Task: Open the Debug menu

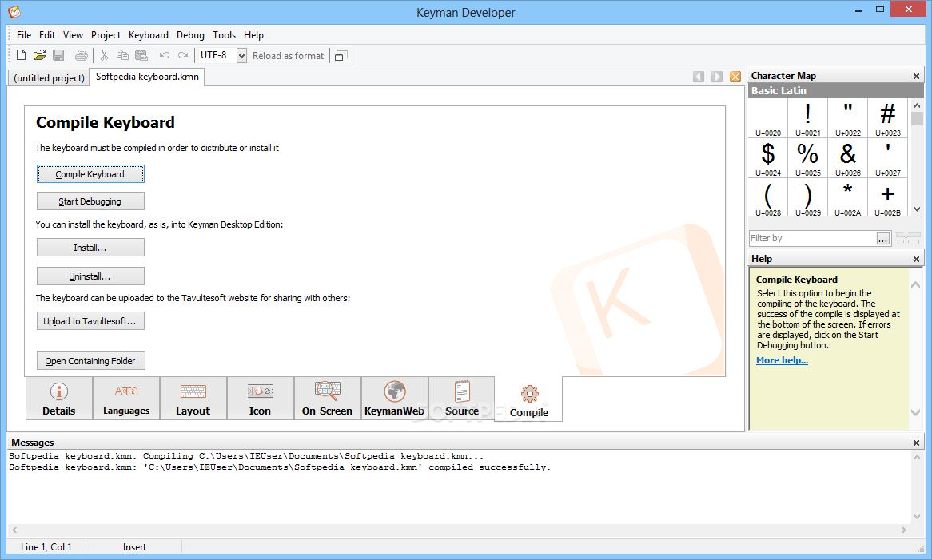Action: tap(190, 35)
